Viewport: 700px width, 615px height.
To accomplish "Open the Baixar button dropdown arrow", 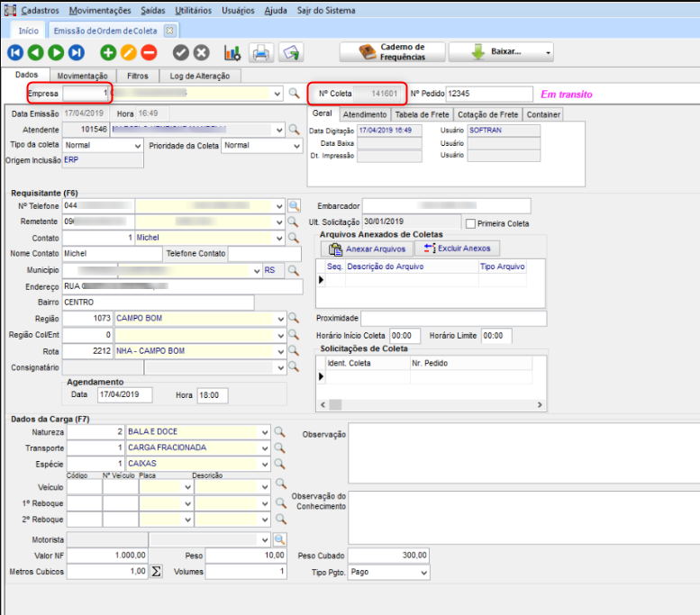I will tap(548, 52).
